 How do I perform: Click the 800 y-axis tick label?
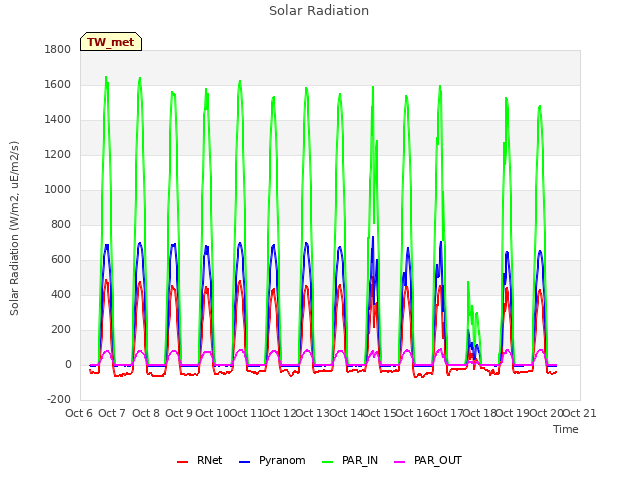pos(61,224)
